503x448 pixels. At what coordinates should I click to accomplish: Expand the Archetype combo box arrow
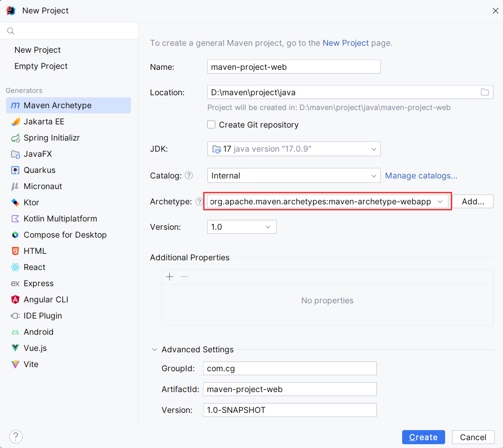coord(440,202)
